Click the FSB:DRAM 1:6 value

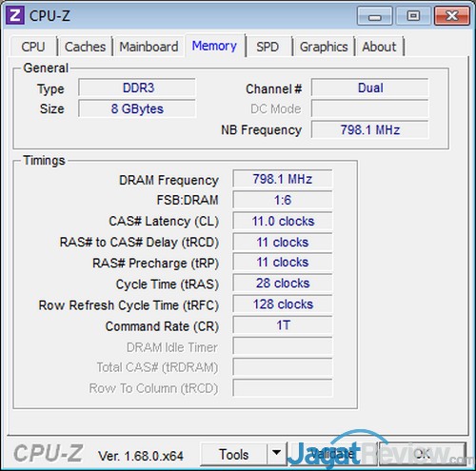point(283,200)
